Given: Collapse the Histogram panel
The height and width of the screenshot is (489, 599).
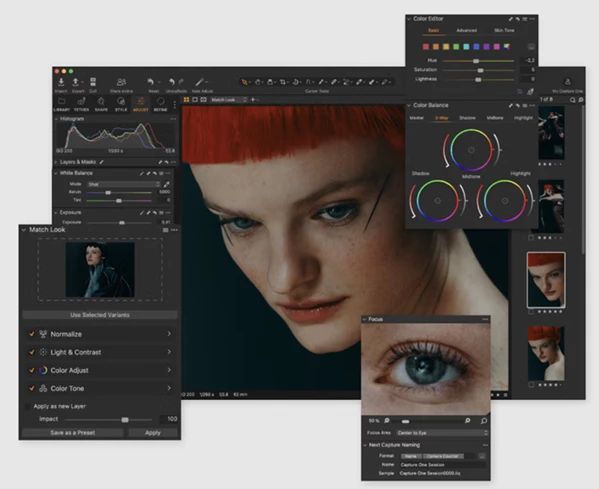Looking at the screenshot, I should click(57, 119).
